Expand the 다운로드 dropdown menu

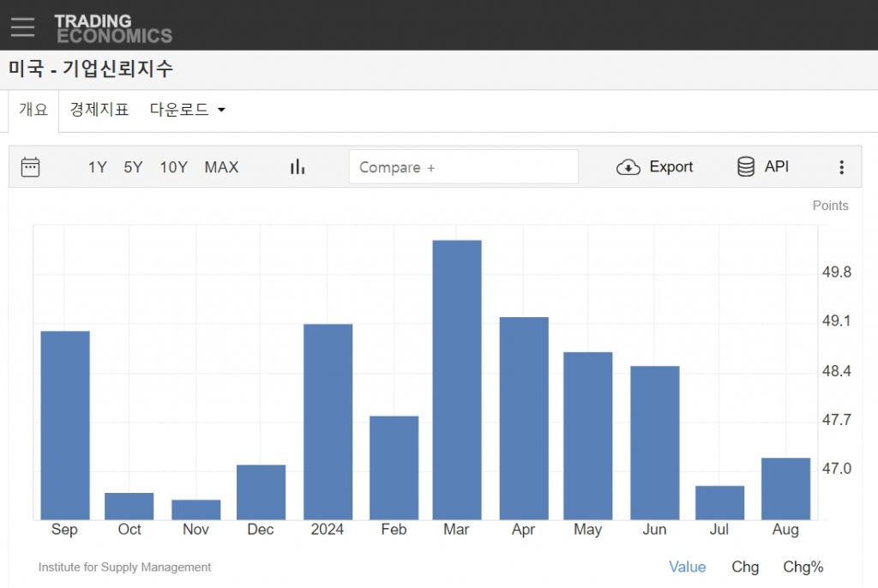[x=187, y=110]
